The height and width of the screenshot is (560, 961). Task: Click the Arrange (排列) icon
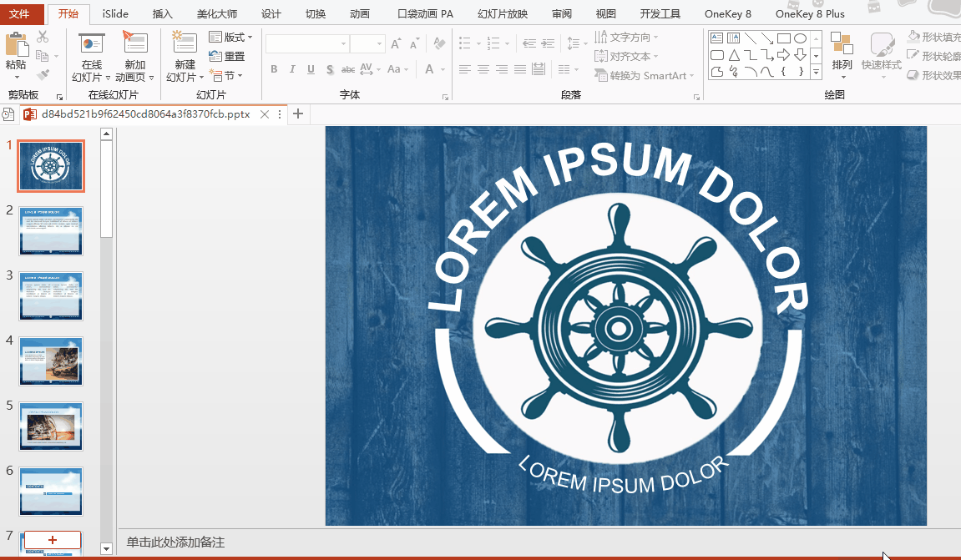[842, 48]
